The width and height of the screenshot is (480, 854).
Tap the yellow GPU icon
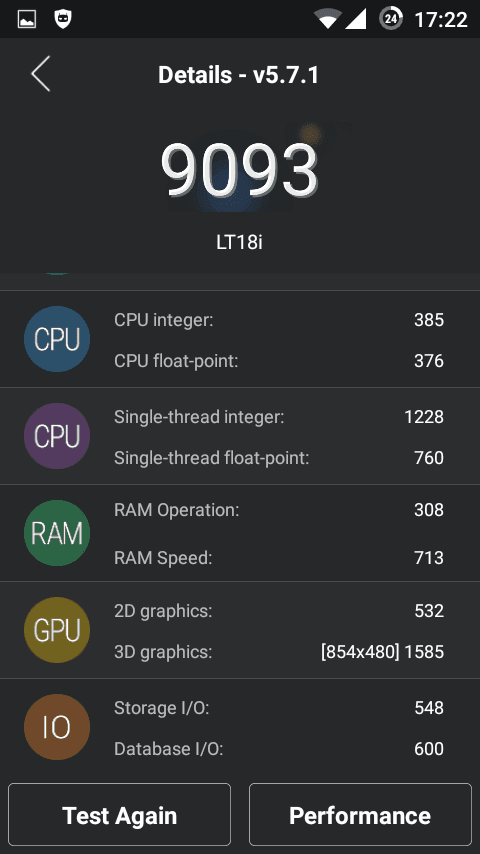[x=57, y=630]
